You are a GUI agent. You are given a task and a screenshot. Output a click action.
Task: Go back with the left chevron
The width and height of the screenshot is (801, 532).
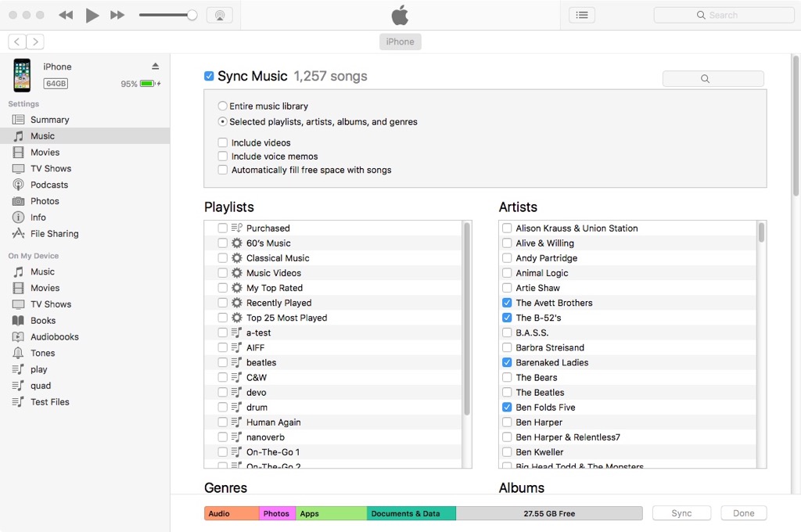[x=17, y=41]
